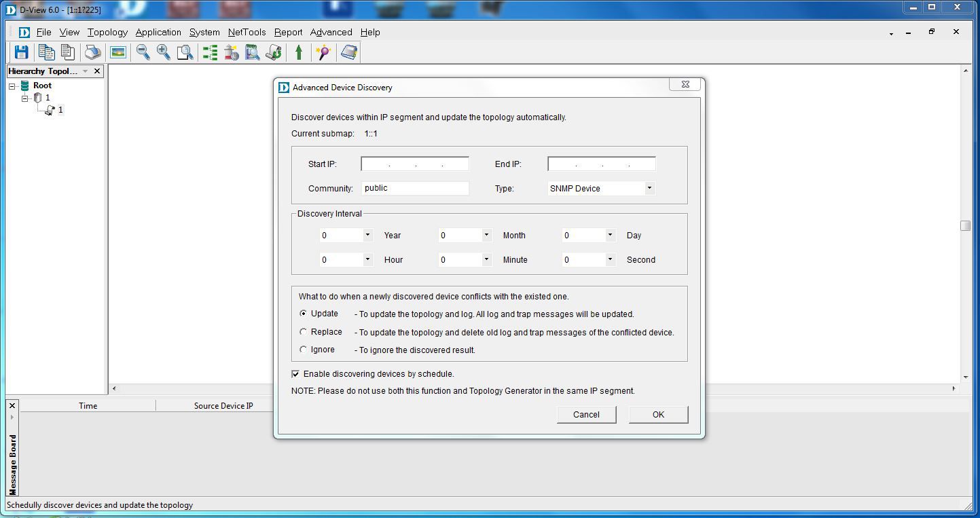Open the Second interval dropdown
Viewport: 980px width, 518px height.
click(x=610, y=259)
